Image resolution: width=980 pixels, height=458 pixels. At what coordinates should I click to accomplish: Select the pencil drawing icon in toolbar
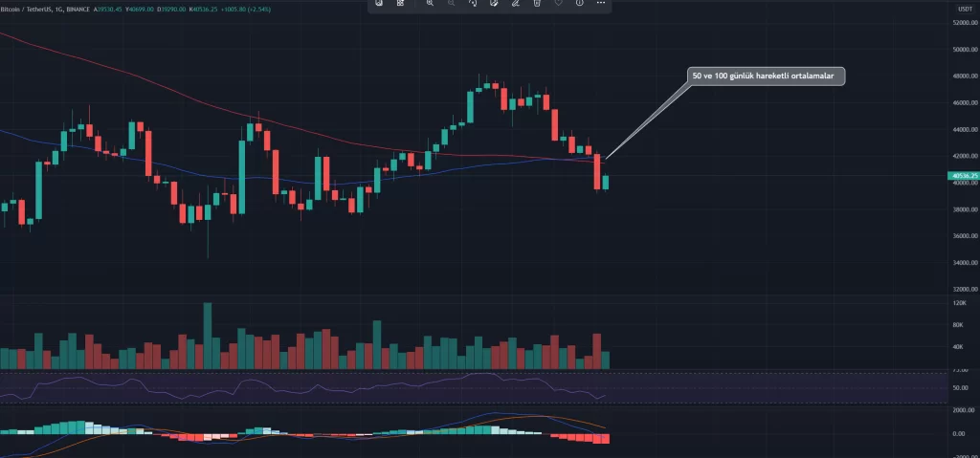pos(516,3)
